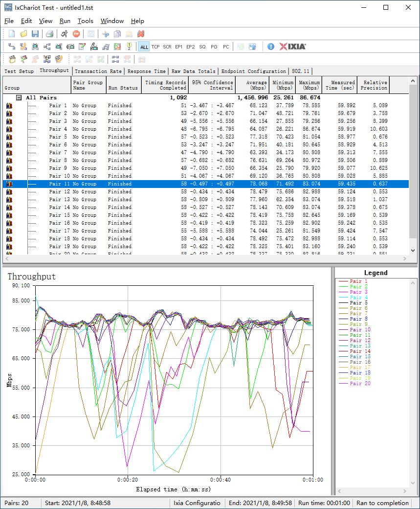Toggle the SCR filter button
This screenshot has width=420, height=509.
[x=167, y=47]
